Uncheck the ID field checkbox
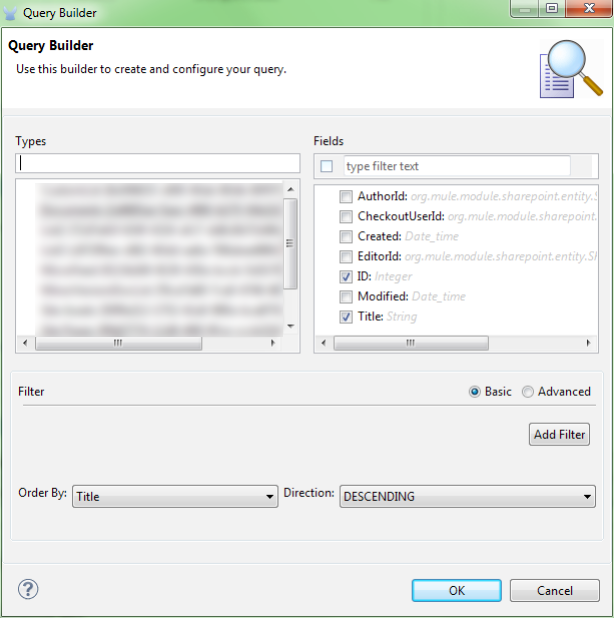This screenshot has height=618, width=614. [x=346, y=277]
